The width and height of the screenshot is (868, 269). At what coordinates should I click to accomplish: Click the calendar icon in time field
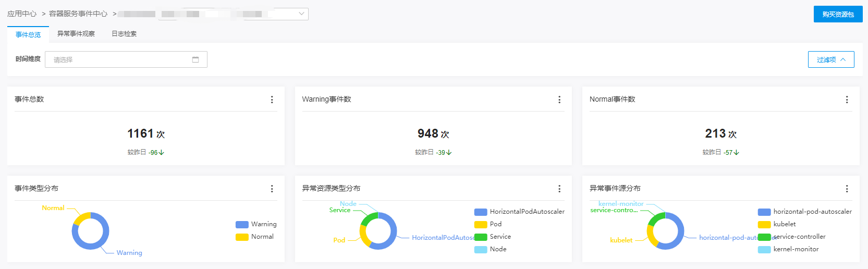195,59
